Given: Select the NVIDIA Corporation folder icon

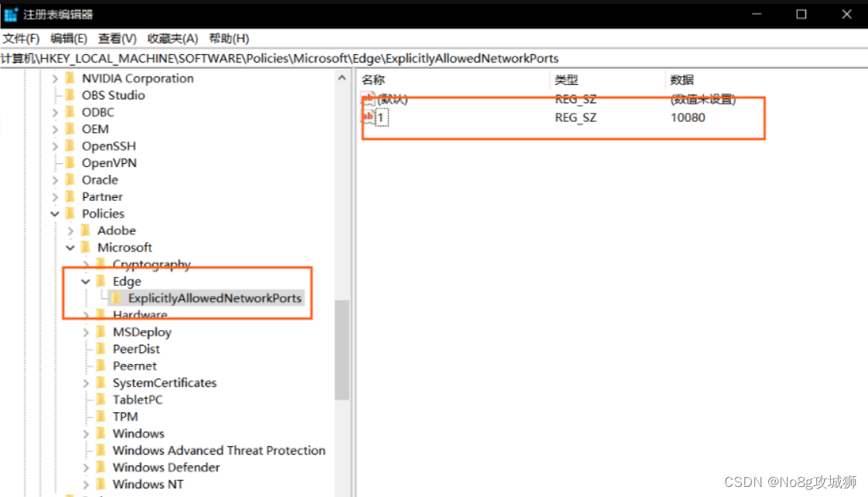Looking at the screenshot, I should click(x=70, y=78).
